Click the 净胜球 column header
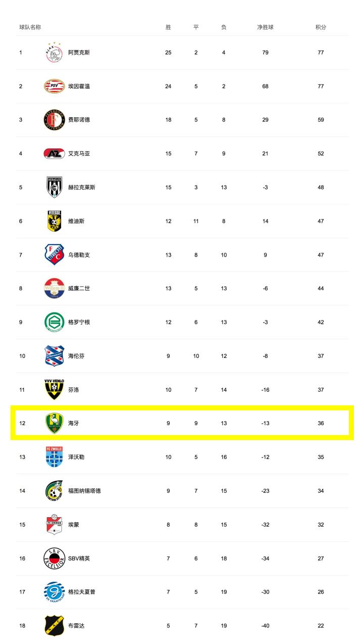Screen dimensions: 364x642 pyautogui.click(x=265, y=27)
